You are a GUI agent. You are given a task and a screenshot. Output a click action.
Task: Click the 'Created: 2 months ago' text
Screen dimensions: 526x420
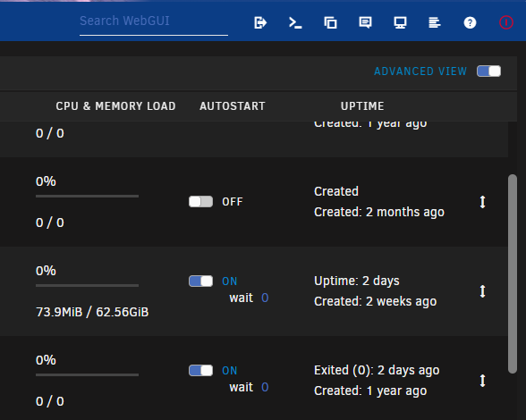(x=379, y=212)
